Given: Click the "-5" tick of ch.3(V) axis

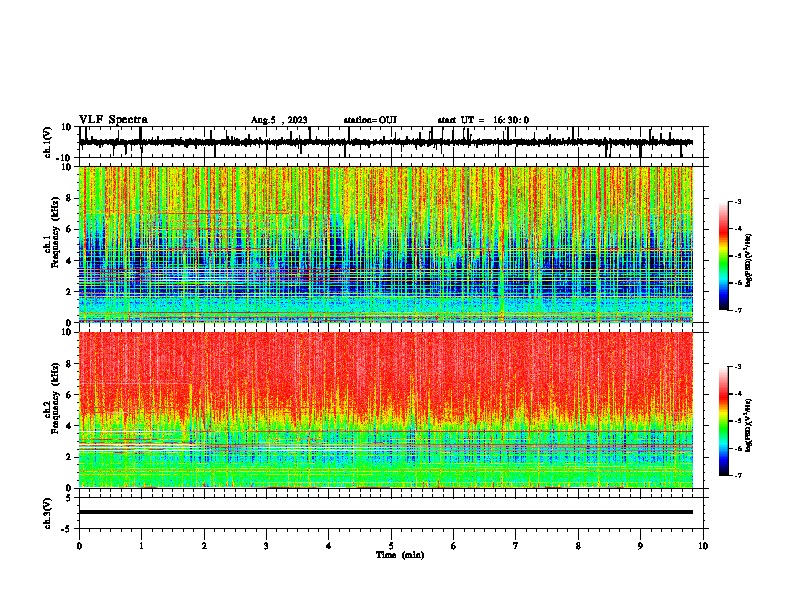Looking at the screenshot, I should pyautogui.click(x=68, y=529).
